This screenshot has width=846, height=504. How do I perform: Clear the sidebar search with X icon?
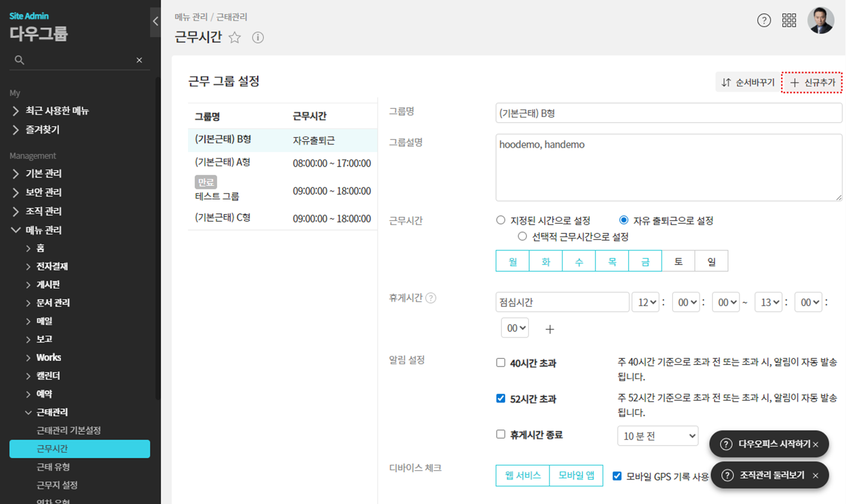(x=139, y=60)
